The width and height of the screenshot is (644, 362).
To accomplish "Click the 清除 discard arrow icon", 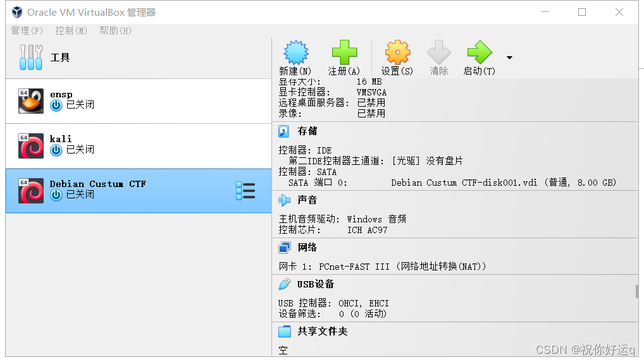I will coord(438,52).
